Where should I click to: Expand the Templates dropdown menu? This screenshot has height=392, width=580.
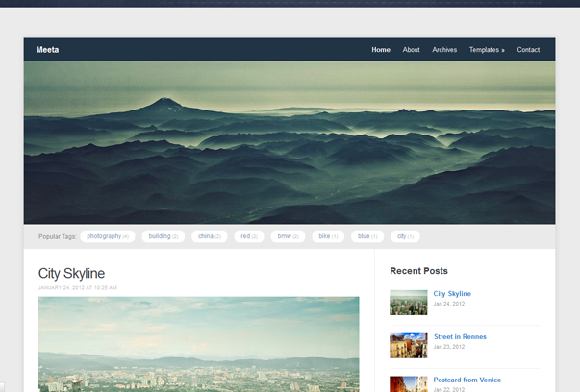coord(487,50)
